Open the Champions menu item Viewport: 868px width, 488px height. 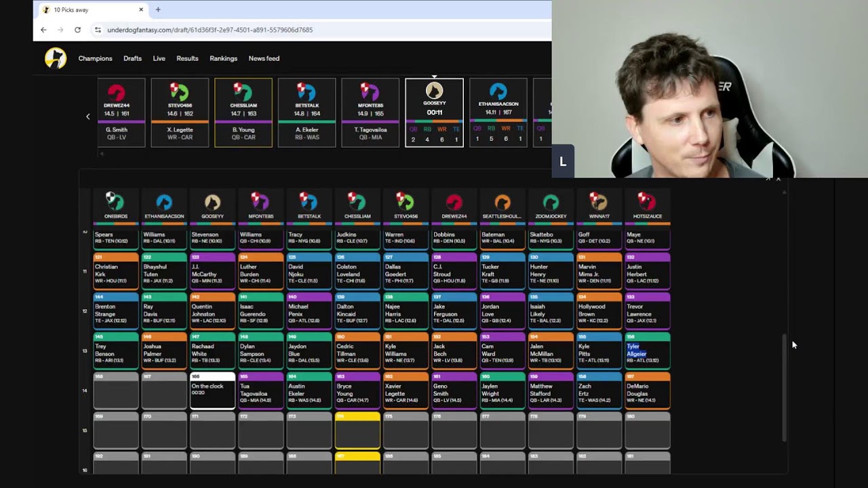click(x=95, y=58)
